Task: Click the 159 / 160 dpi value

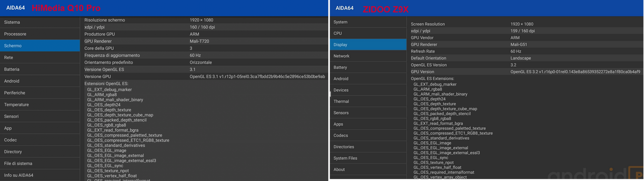Action: (523, 31)
